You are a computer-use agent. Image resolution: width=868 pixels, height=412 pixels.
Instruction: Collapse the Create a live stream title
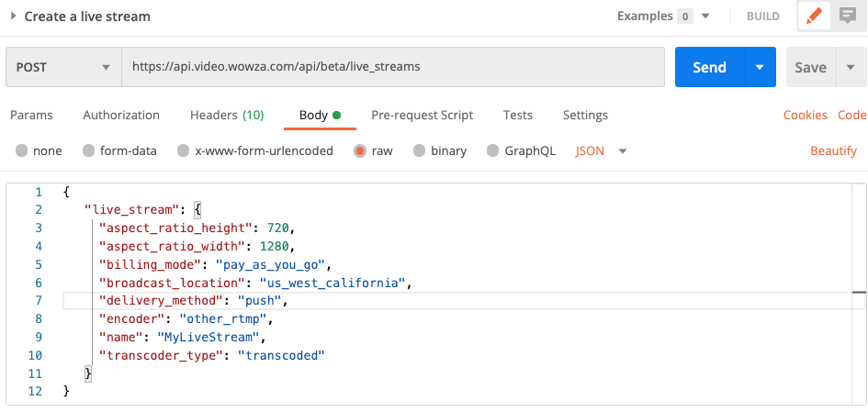pyautogui.click(x=13, y=17)
